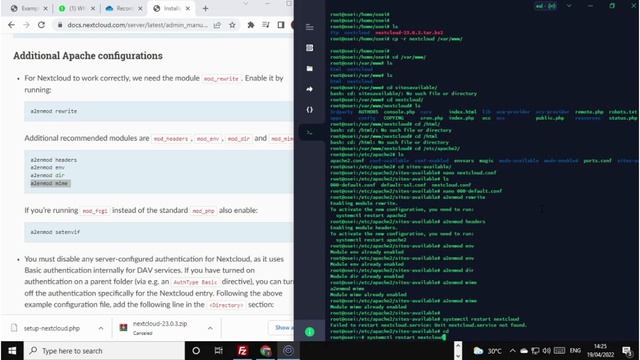640x360 pixels.
Task: Go back in Chrome browser
Action: 11,25
